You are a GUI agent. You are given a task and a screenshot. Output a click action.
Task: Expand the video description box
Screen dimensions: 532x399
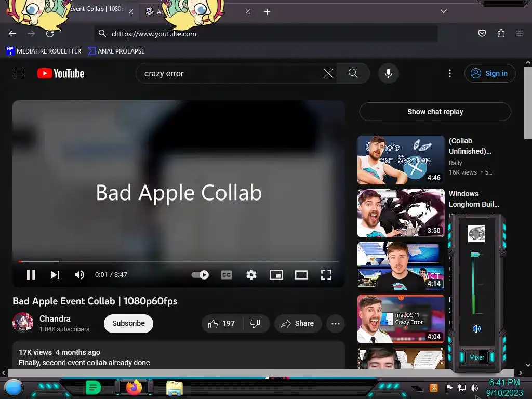coord(179,355)
